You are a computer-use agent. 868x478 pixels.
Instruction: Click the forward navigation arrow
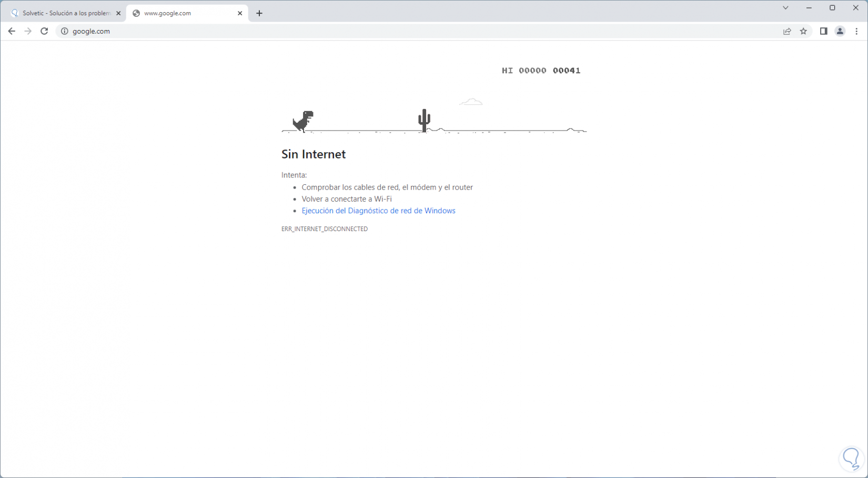28,31
